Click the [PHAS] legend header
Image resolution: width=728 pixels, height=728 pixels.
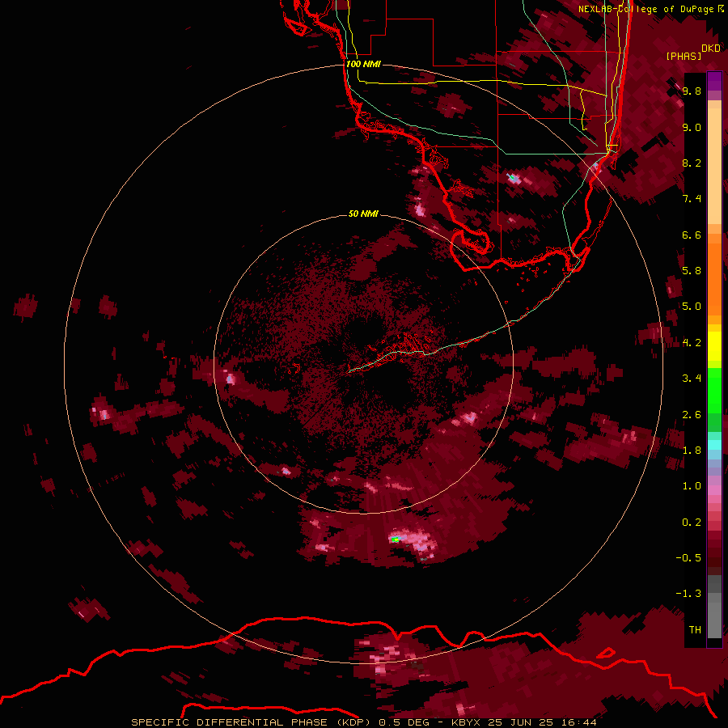point(684,56)
